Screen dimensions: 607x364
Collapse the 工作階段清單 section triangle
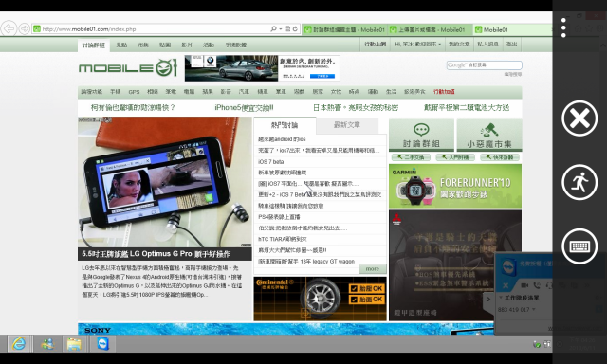(501, 298)
